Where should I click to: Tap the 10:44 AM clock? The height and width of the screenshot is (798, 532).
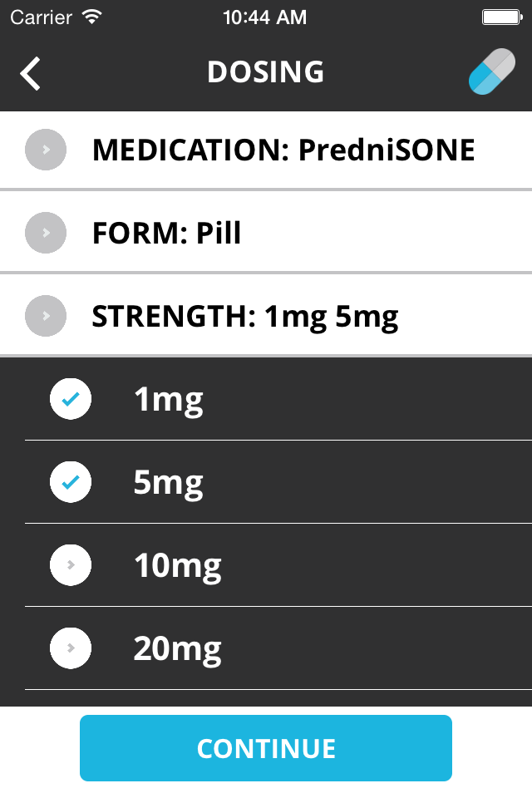264,17
